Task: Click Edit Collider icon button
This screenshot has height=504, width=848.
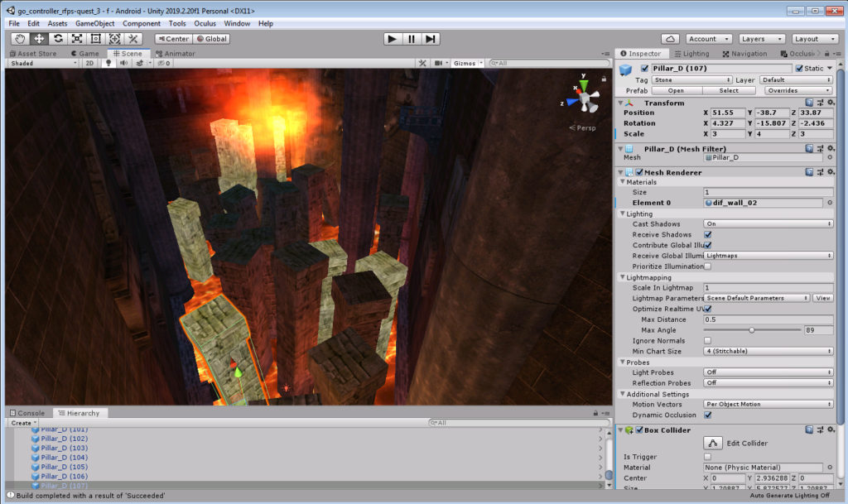Action: [x=713, y=443]
